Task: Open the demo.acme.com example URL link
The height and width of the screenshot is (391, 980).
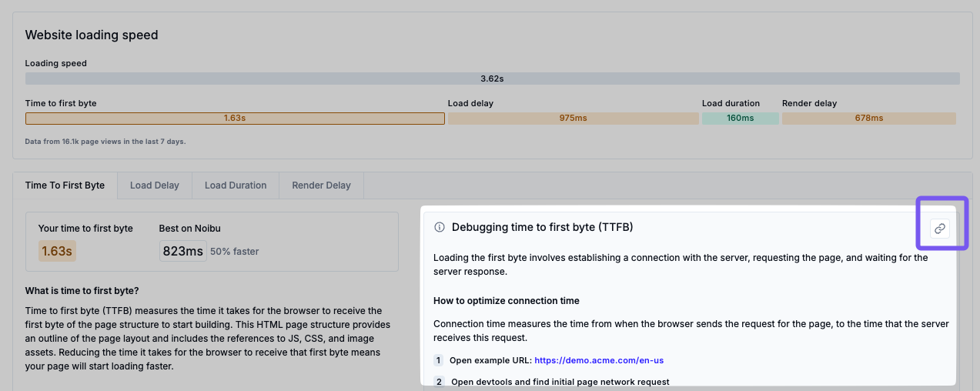Action: 599,359
